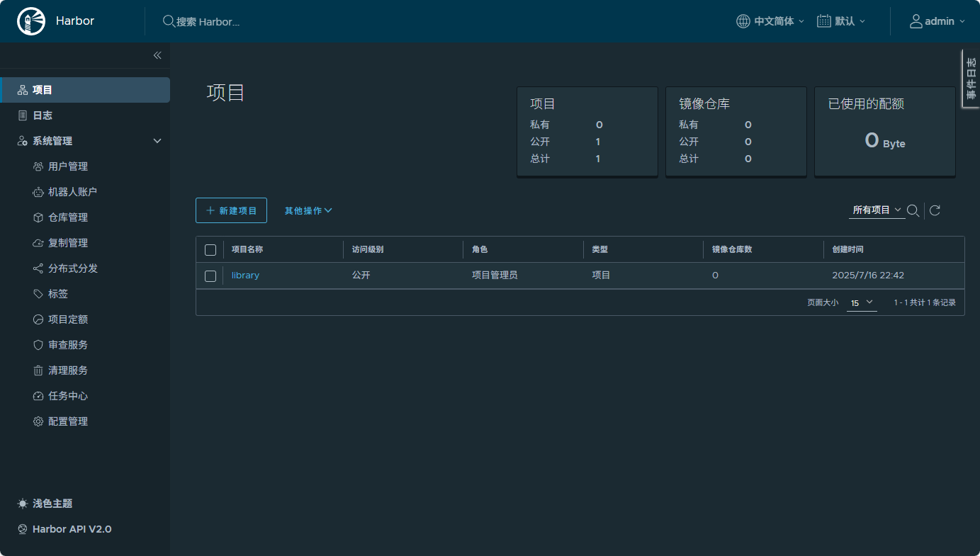Click the search magnifier icon beside project filter
The height and width of the screenshot is (556, 980).
click(913, 210)
